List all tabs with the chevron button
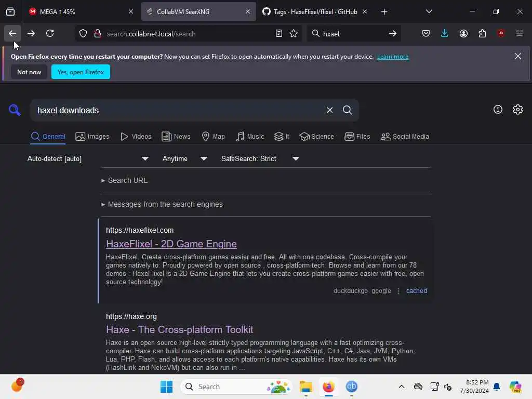 [x=429, y=11]
